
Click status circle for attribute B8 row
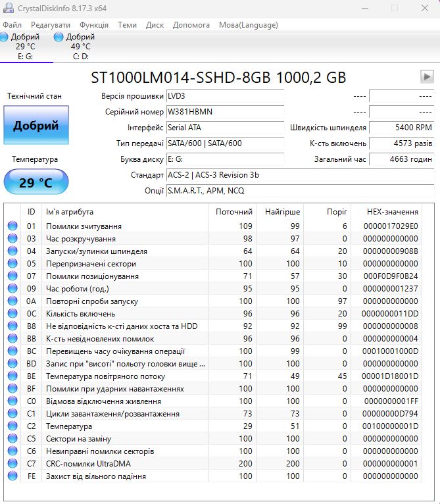pos(12,326)
